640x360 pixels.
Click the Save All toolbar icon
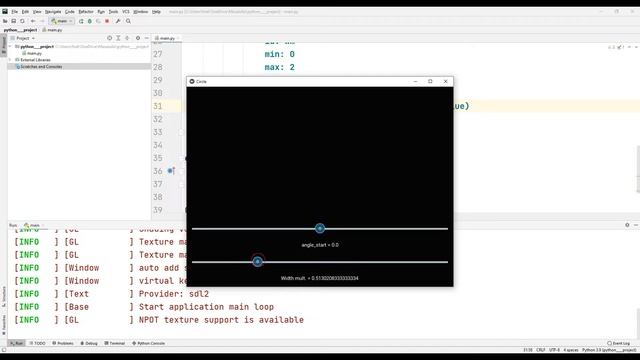pyautogui.click(x=13, y=21)
